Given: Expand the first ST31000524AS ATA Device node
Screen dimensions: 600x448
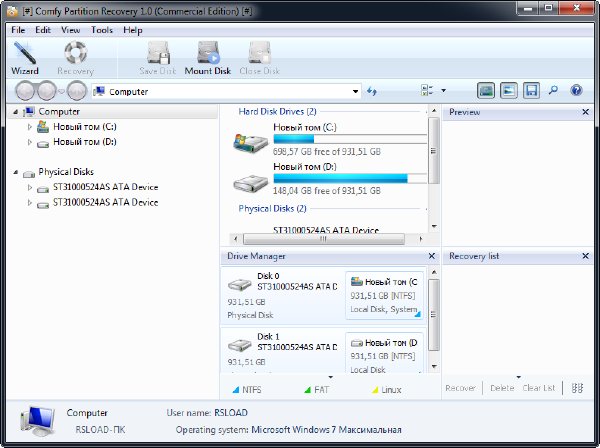Looking at the screenshot, I should [30, 187].
